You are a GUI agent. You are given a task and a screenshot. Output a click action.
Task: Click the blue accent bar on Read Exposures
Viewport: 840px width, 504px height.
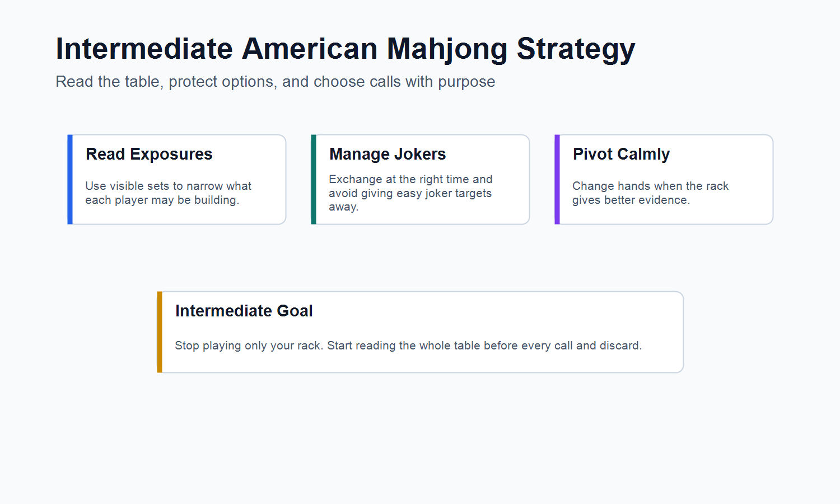click(70, 179)
